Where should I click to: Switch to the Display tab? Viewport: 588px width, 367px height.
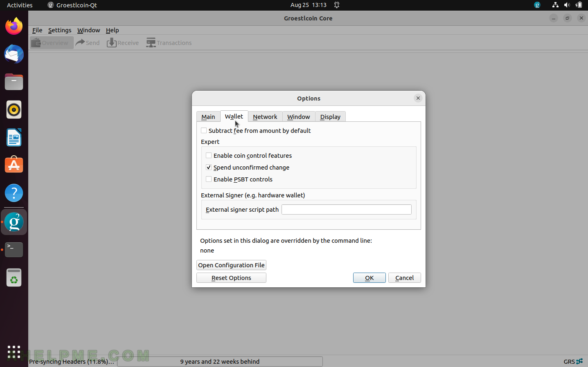point(330,117)
